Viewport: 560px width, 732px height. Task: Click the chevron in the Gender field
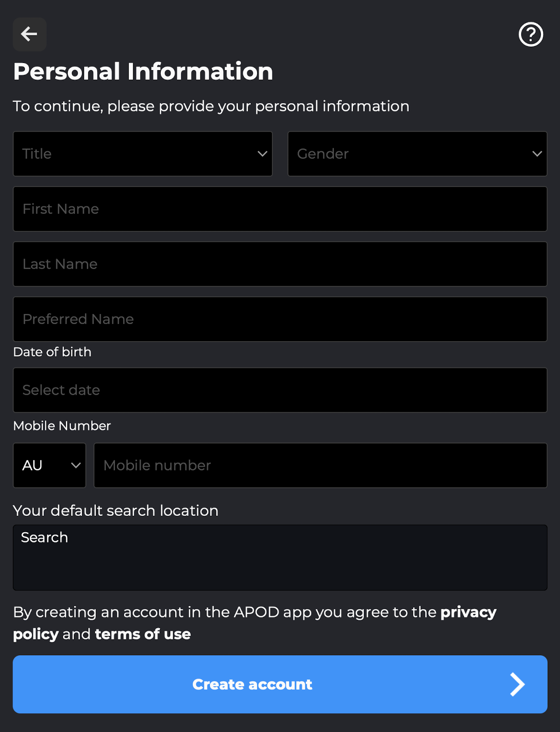(537, 154)
